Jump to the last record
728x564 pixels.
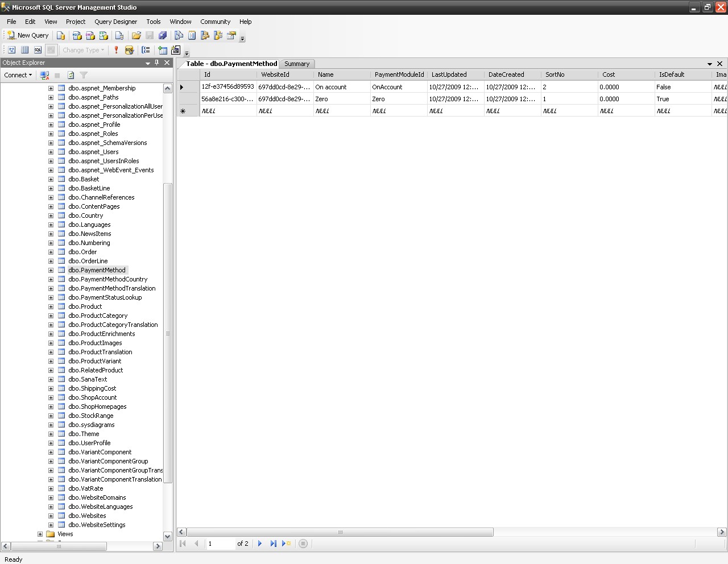coord(273,544)
